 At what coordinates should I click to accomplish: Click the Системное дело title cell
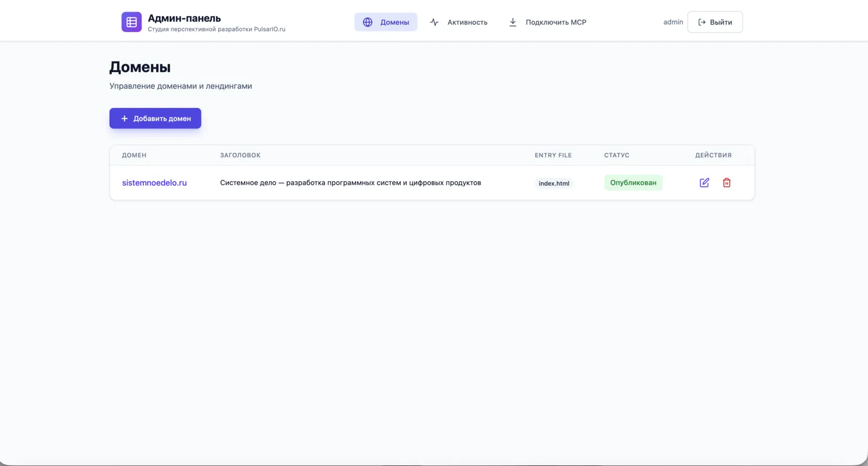[x=350, y=183]
